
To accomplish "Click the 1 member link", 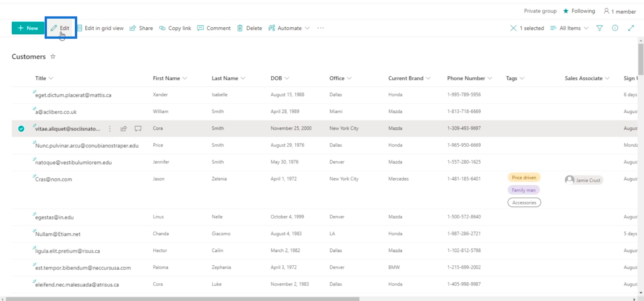I will (x=620, y=11).
